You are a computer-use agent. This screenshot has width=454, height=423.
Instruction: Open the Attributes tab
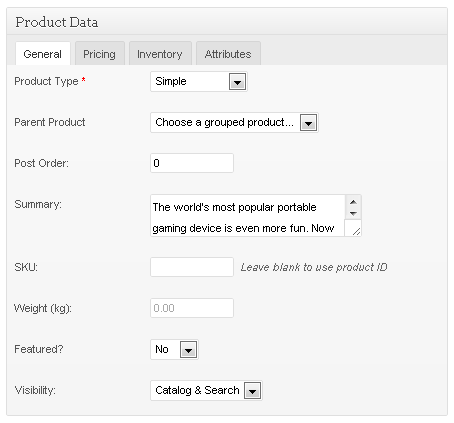point(228,54)
